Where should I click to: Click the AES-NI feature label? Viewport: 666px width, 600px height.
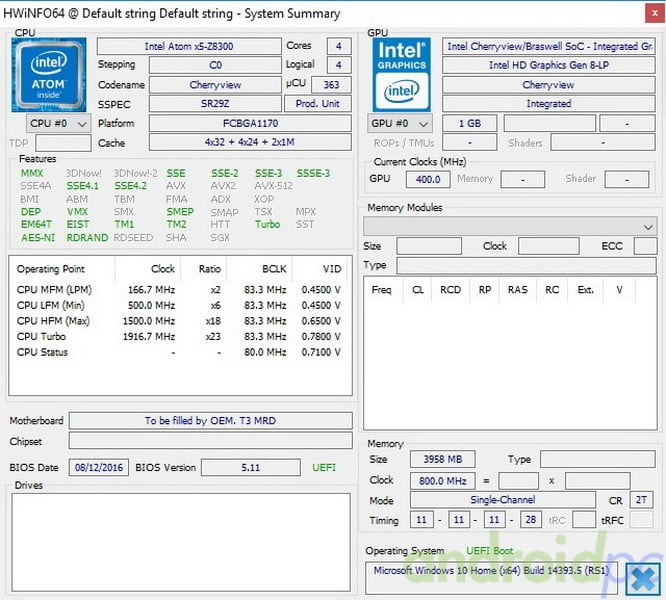(37, 238)
